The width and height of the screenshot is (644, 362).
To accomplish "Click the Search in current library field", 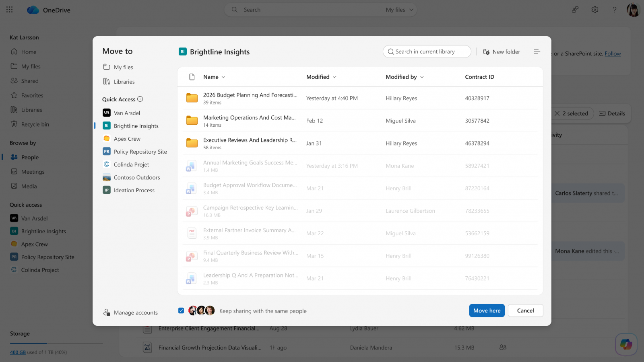I will click(427, 51).
